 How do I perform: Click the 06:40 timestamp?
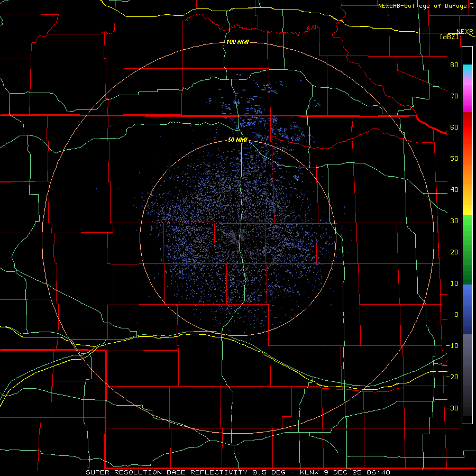tap(378, 472)
